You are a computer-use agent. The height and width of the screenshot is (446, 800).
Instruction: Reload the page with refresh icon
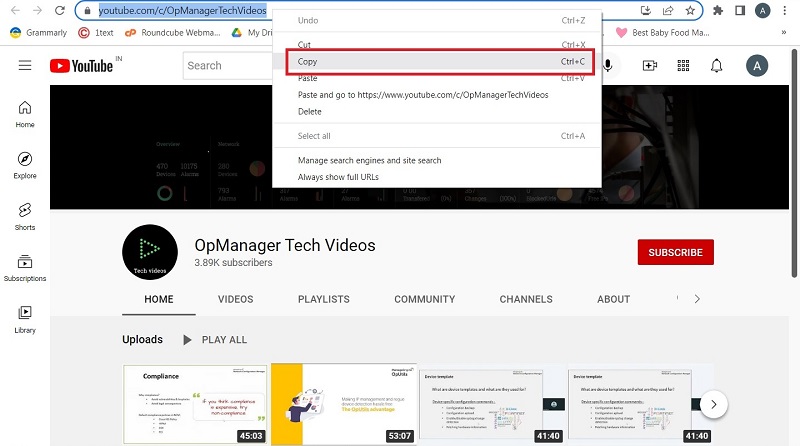[60, 10]
